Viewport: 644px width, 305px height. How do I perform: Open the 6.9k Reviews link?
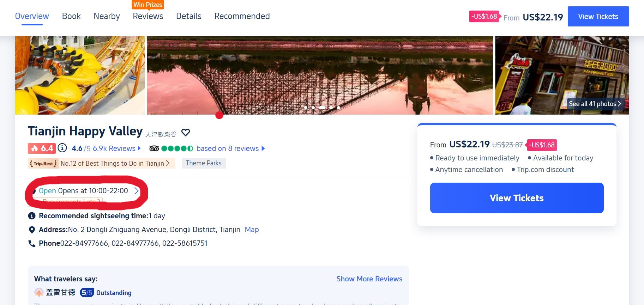114,148
